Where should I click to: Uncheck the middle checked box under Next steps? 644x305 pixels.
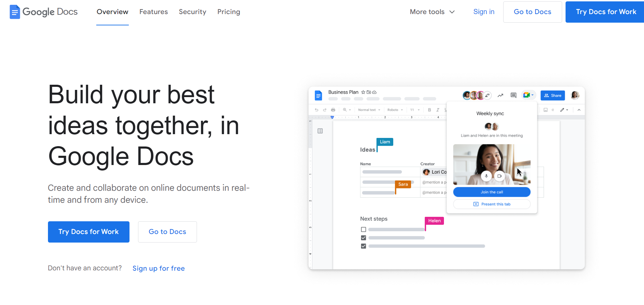363,238
